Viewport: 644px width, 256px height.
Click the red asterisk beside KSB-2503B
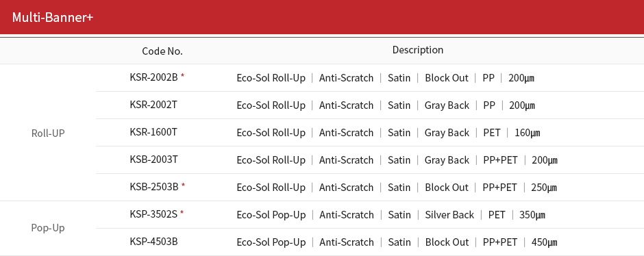183,185
